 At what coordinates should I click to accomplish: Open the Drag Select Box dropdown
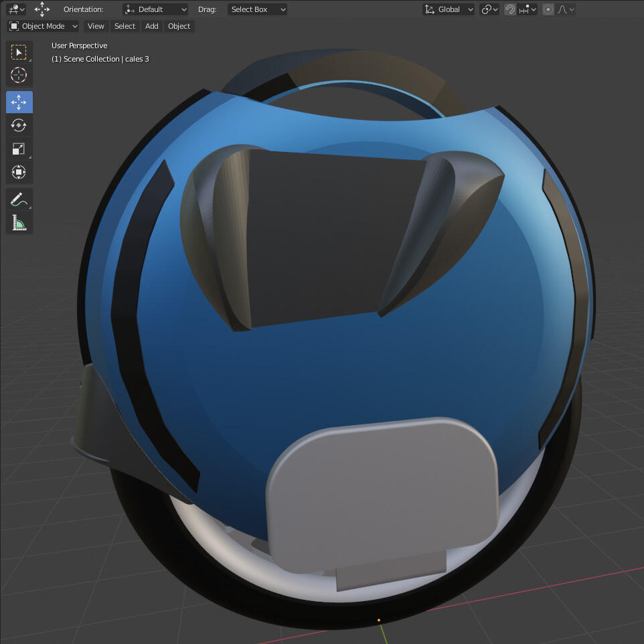(257, 9)
